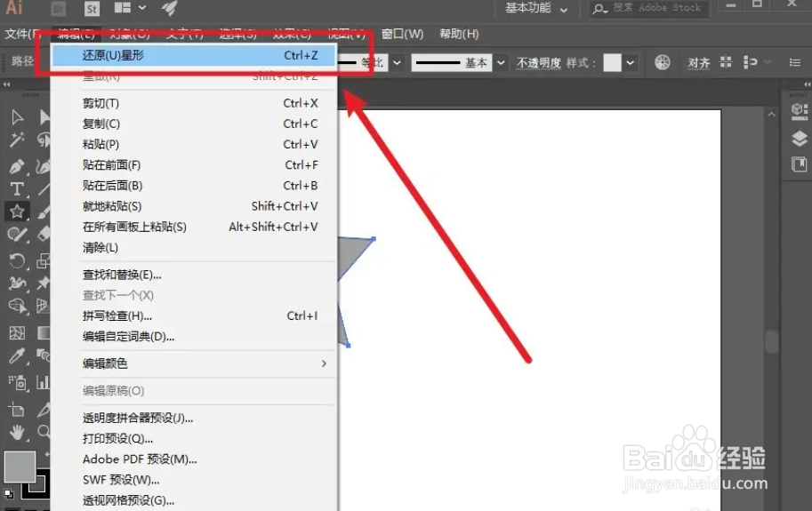This screenshot has height=511, width=812.
Task: Choose 在所有画板上粘贴(S) entry
Action: coord(194,227)
